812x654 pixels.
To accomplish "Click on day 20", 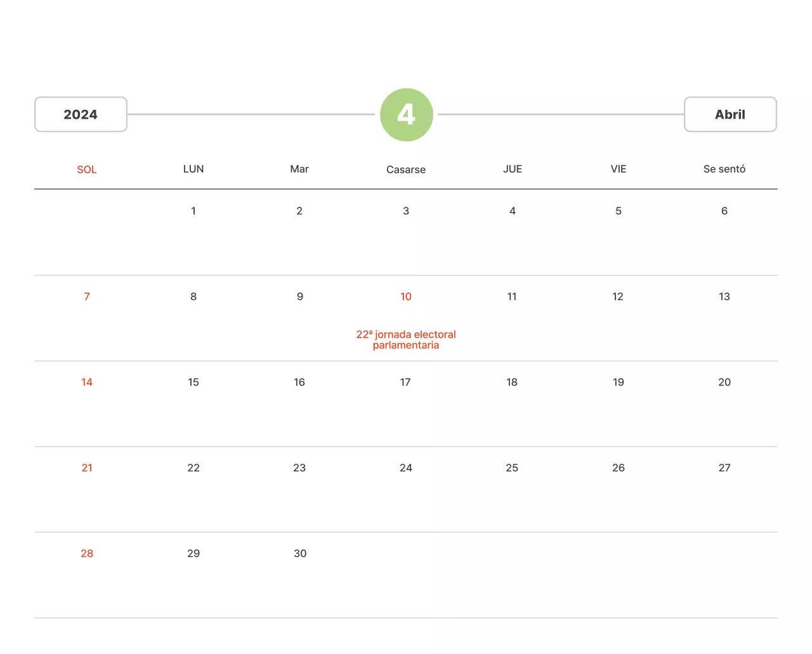I will tap(724, 382).
